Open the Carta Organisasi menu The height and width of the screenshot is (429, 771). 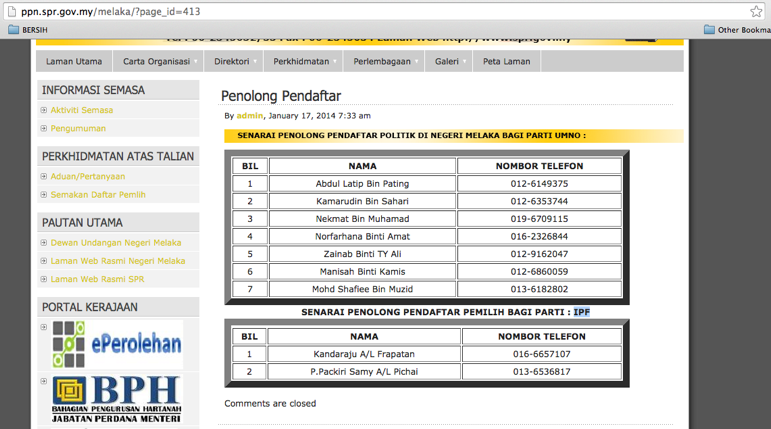pos(156,61)
